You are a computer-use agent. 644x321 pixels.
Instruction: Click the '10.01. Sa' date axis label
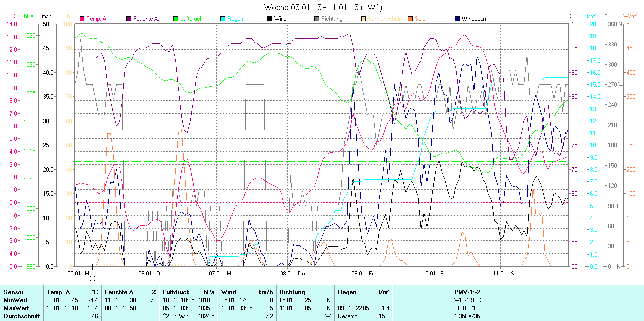434,273
